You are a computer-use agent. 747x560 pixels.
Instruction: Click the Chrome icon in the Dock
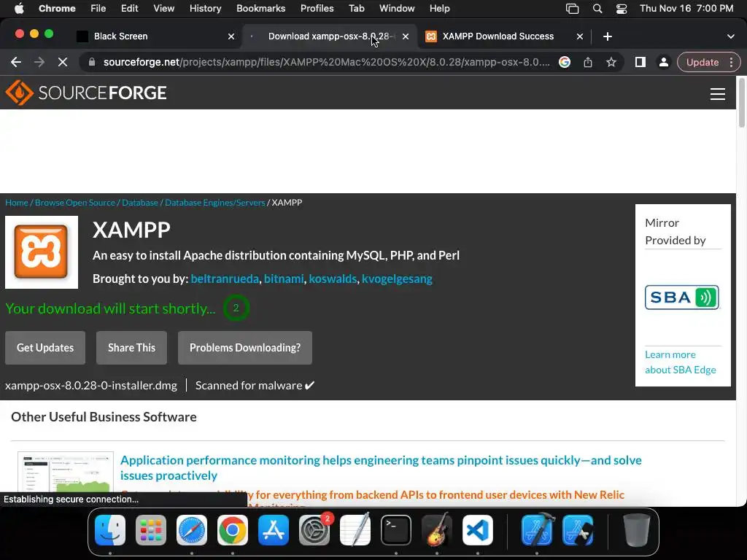[233, 530]
